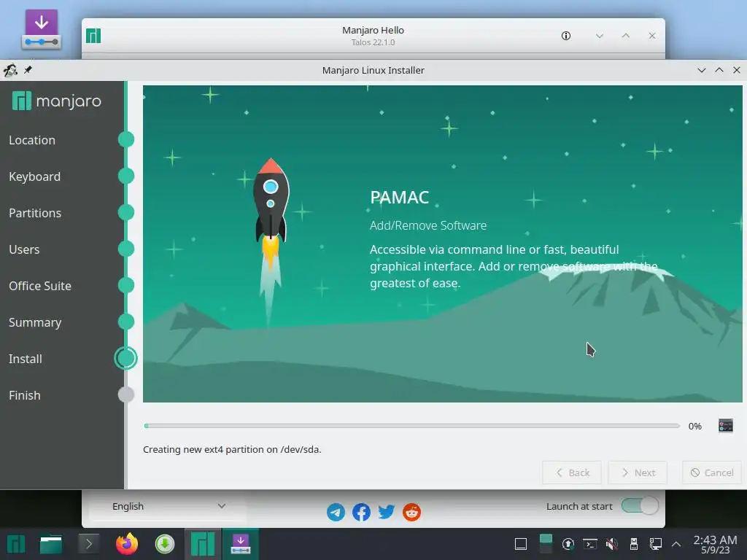Open the Twitter link in Manjaro Hello
747x560 pixels.
[x=387, y=512]
